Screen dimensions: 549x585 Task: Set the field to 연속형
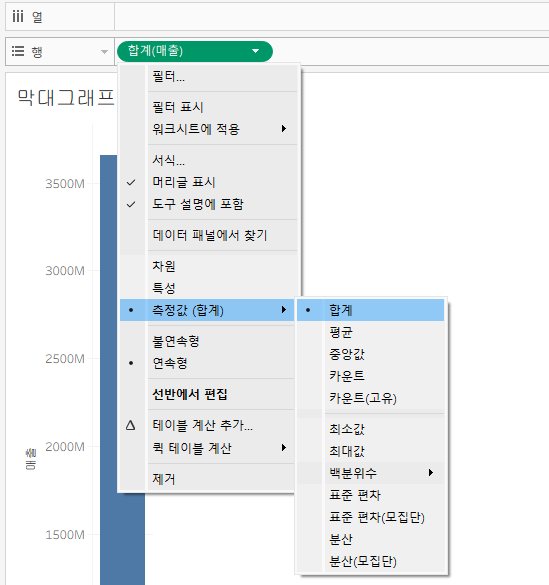tap(207, 363)
